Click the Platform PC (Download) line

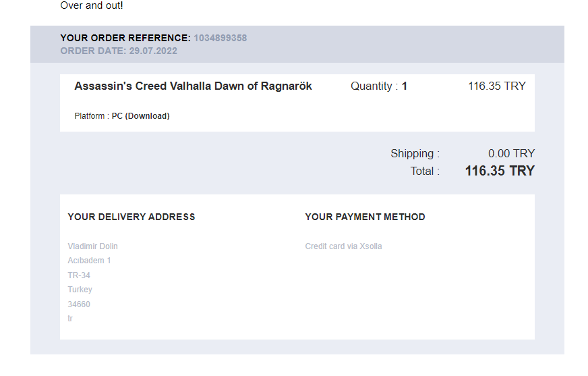pyautogui.click(x=122, y=116)
